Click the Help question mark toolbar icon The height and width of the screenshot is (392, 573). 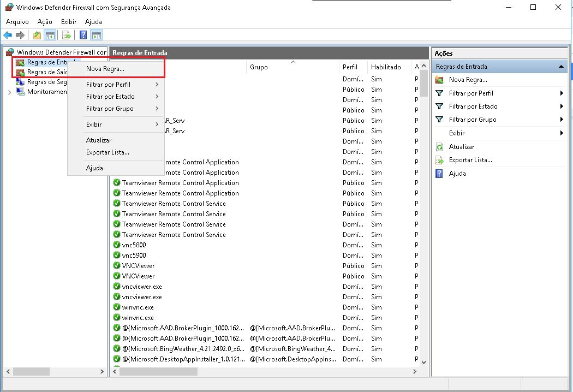[83, 35]
